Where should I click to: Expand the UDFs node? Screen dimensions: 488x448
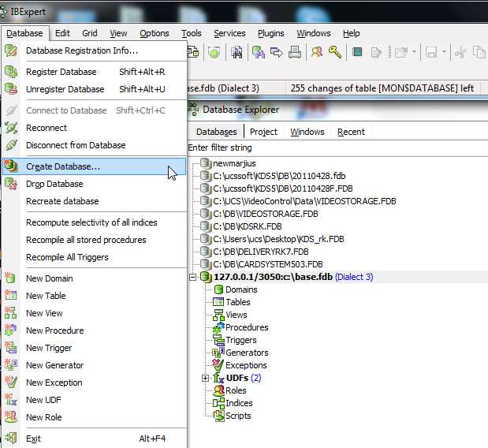click(x=205, y=378)
